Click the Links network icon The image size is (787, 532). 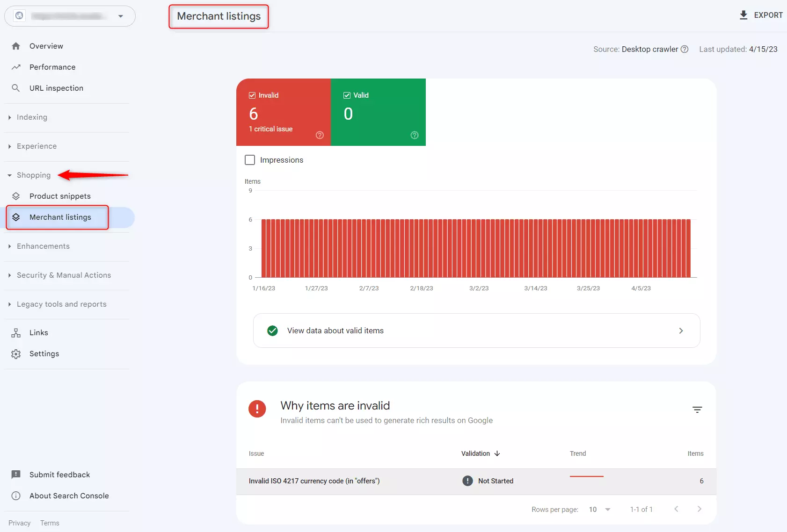point(16,332)
